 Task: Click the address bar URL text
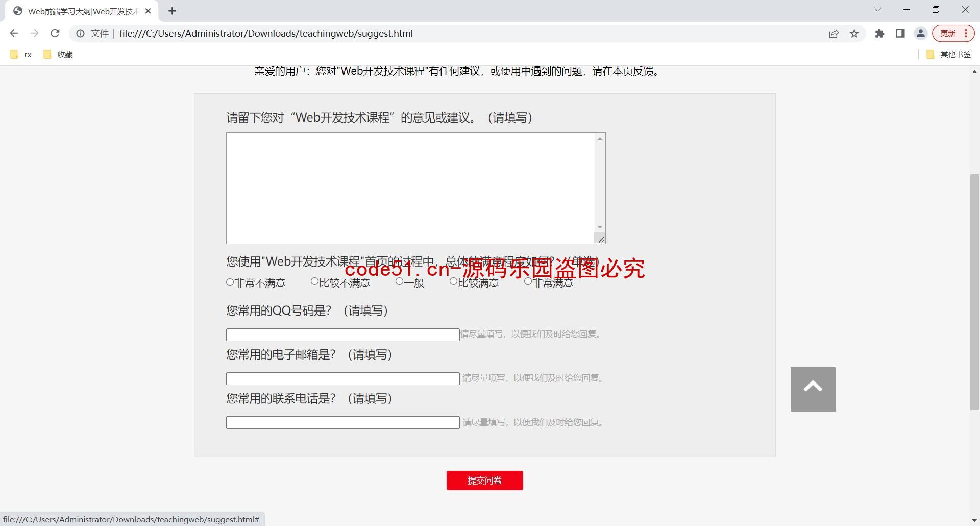[266, 33]
